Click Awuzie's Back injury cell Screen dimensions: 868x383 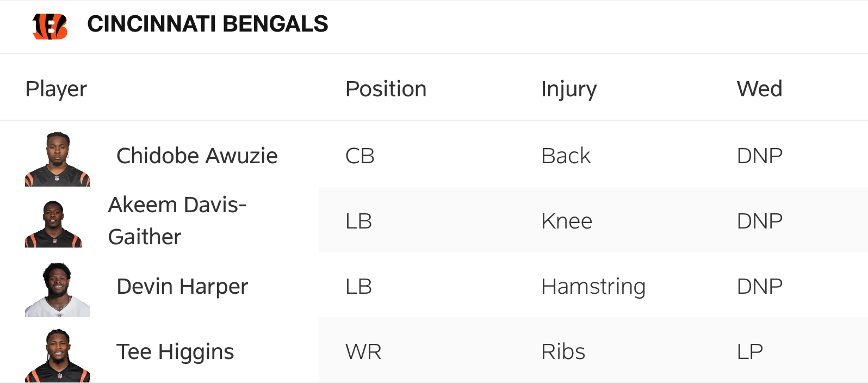coord(566,156)
